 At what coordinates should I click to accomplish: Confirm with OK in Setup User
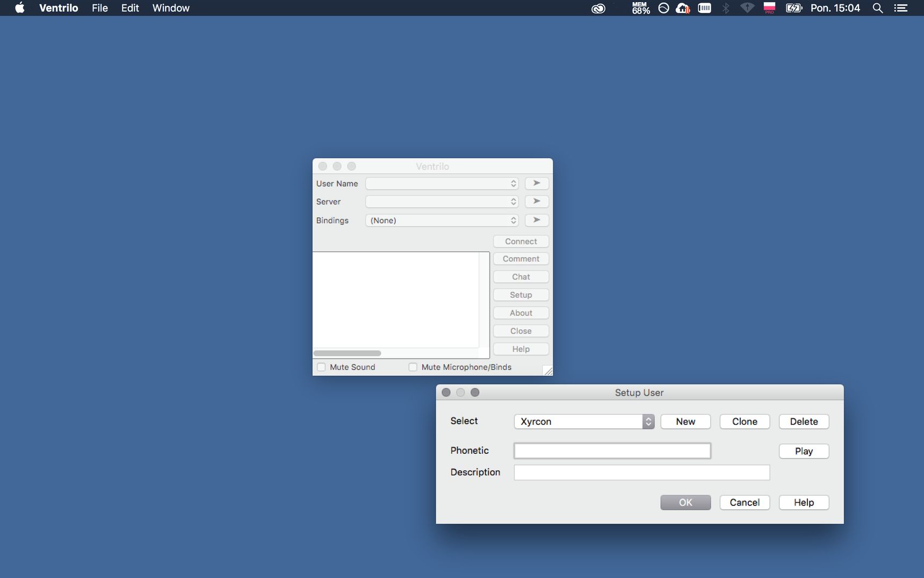[685, 502]
